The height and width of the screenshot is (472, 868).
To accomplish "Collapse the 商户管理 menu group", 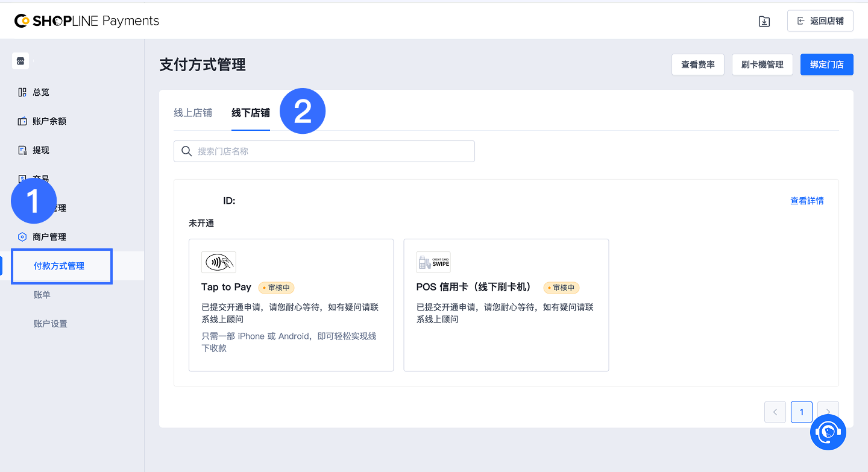I will pos(49,237).
